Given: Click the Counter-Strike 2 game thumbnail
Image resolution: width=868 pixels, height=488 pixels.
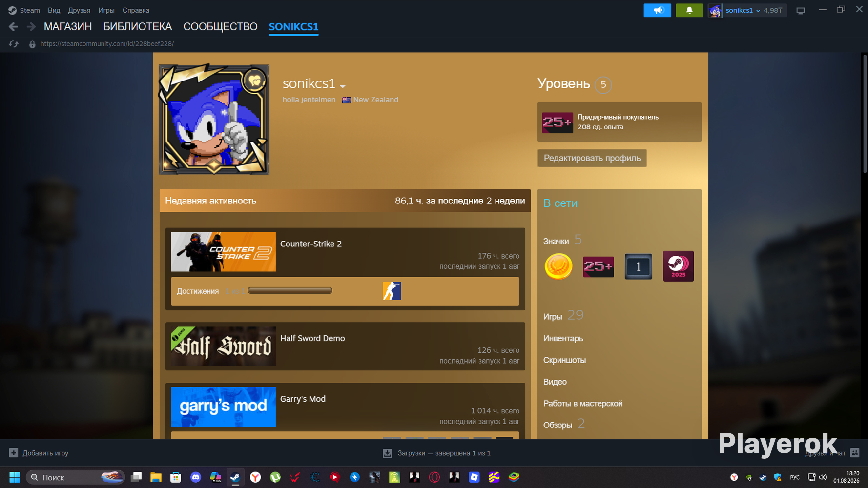Looking at the screenshot, I should [x=223, y=252].
